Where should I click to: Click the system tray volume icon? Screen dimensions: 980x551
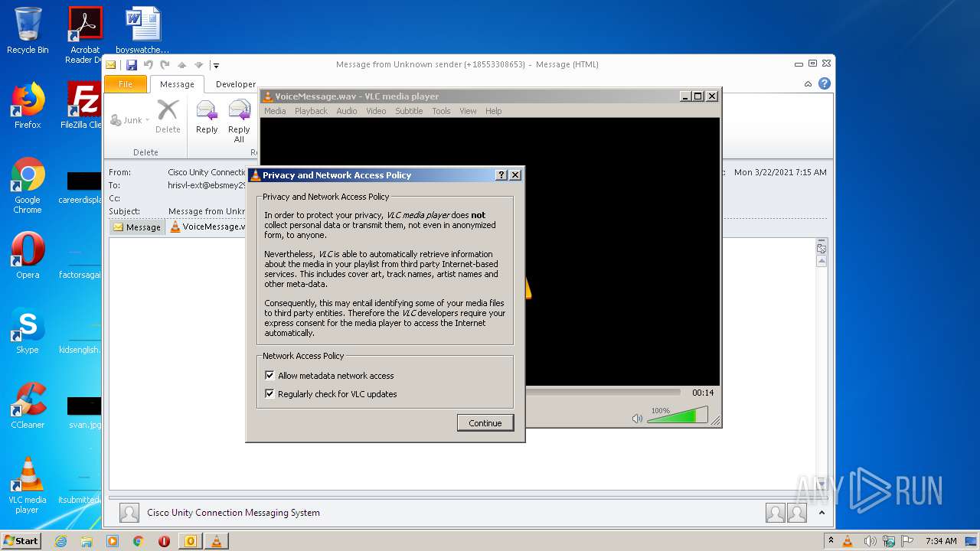pyautogui.click(x=871, y=541)
